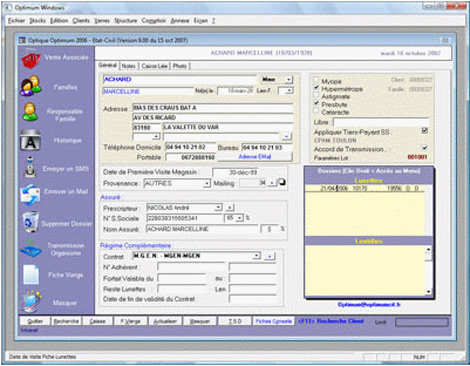
Task: Click the Envoyer un SMS icon
Action: click(x=30, y=167)
